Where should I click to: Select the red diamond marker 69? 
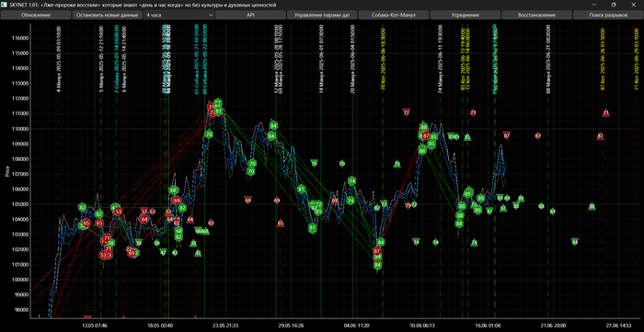click(277, 200)
